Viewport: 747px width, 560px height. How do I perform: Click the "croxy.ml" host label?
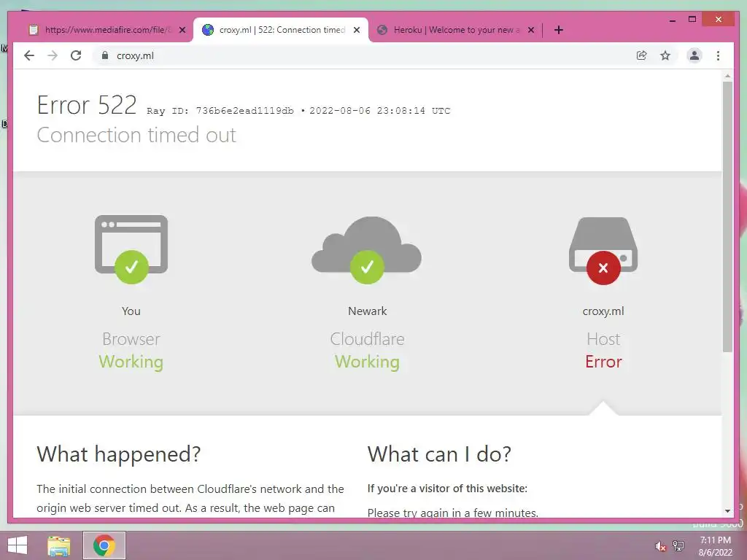tap(603, 311)
